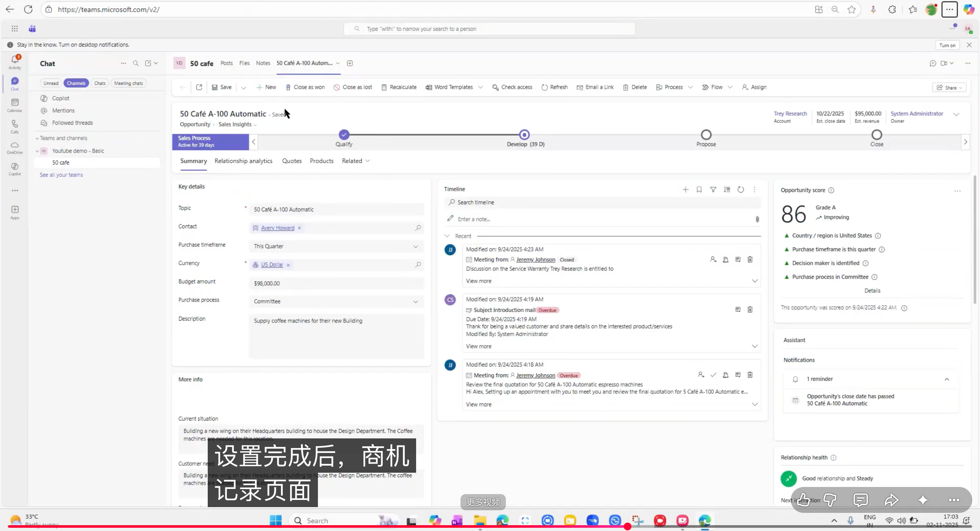The height and width of the screenshot is (531, 980).
Task: Open the Share button dropdown
Action: pyautogui.click(x=949, y=87)
